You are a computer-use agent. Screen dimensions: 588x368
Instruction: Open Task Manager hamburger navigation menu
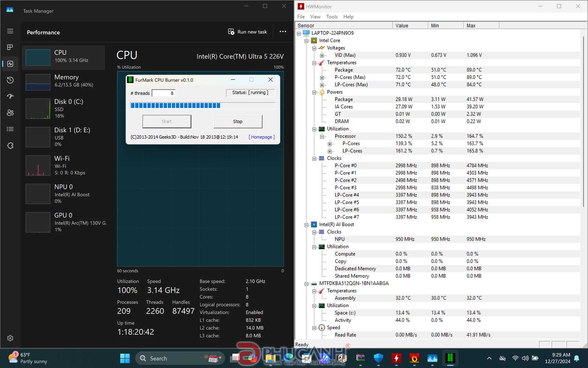tap(10, 31)
